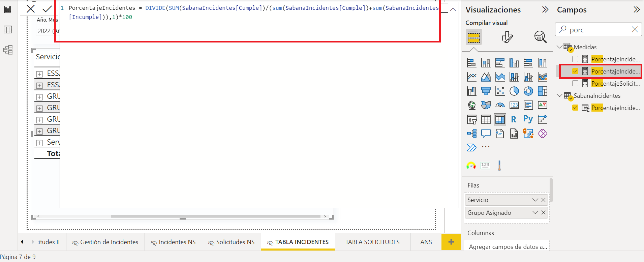Screen dimensions: 644x262
Task: Commit the measure formula with the checkmark
Action: 47,9
